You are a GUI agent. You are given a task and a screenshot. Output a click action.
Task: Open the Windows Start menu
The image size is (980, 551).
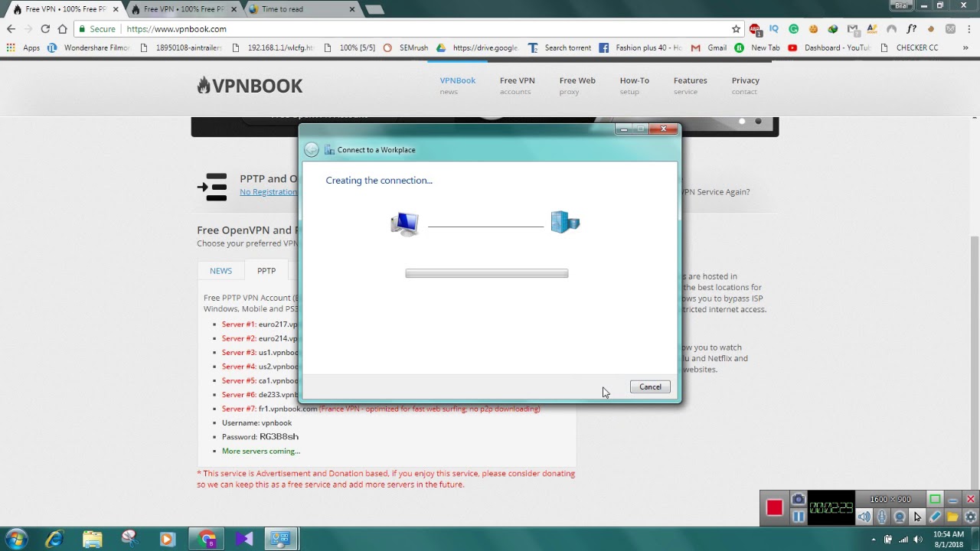pyautogui.click(x=15, y=539)
